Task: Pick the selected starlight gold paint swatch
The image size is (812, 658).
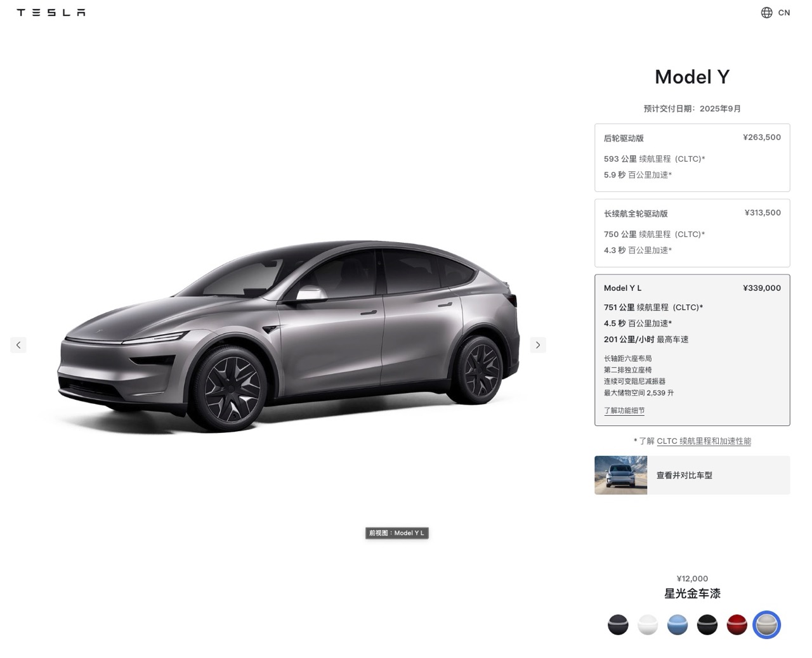Action: tap(766, 624)
